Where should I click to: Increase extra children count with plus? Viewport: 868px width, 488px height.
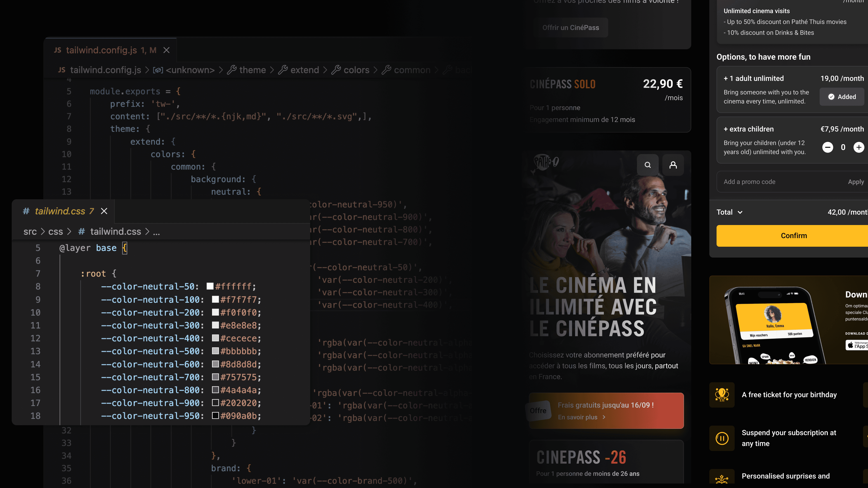click(859, 147)
